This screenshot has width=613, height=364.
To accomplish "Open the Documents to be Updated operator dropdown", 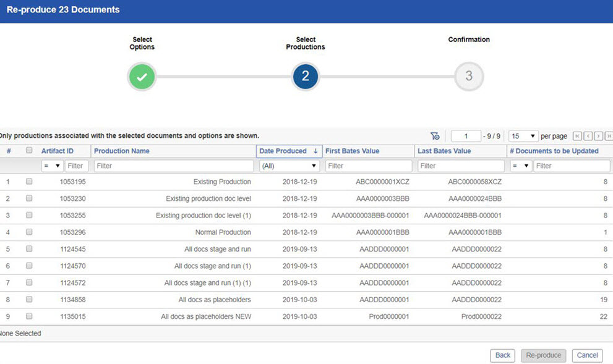I will point(521,166).
